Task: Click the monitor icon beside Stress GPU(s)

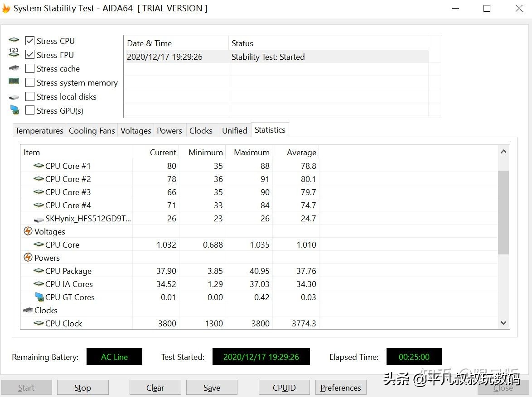Action: (15, 110)
